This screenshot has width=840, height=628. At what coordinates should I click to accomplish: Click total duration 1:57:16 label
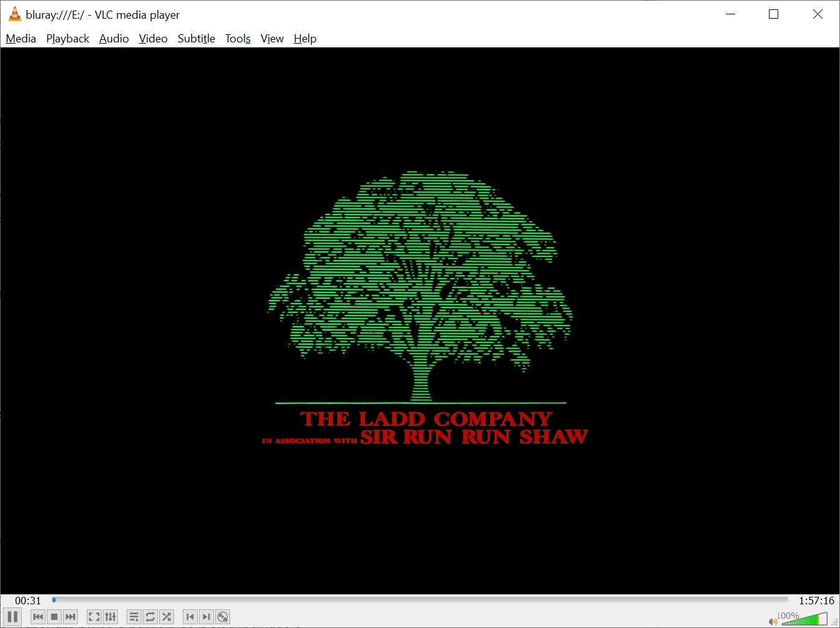coord(816,601)
